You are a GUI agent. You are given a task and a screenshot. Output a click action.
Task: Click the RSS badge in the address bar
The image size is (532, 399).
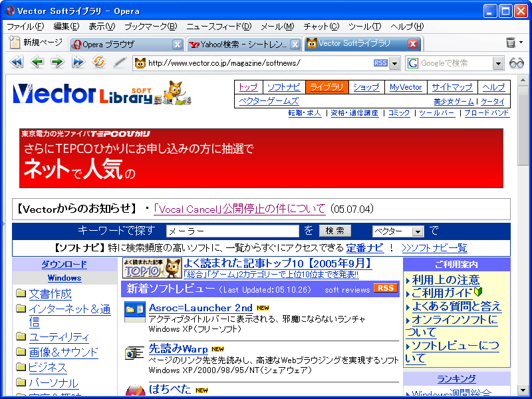tap(380, 63)
